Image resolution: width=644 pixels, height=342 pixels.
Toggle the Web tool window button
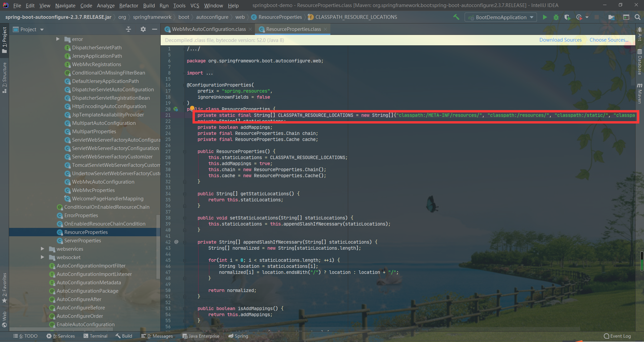4,319
